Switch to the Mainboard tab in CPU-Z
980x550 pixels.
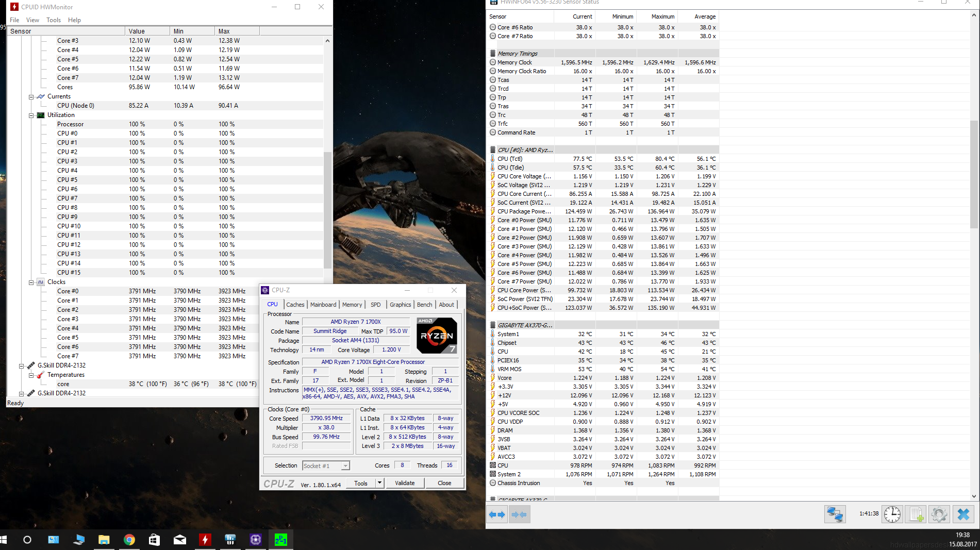tap(323, 305)
